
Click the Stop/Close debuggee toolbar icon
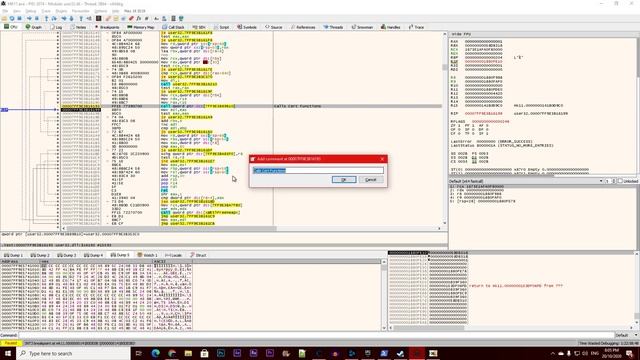tap(19, 18)
